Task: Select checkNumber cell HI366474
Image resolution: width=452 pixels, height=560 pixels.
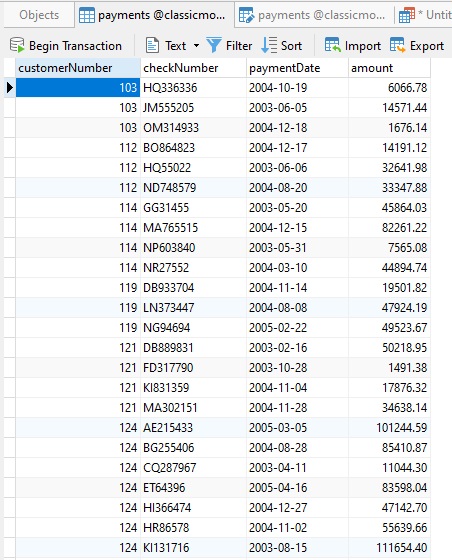Action: coord(193,508)
